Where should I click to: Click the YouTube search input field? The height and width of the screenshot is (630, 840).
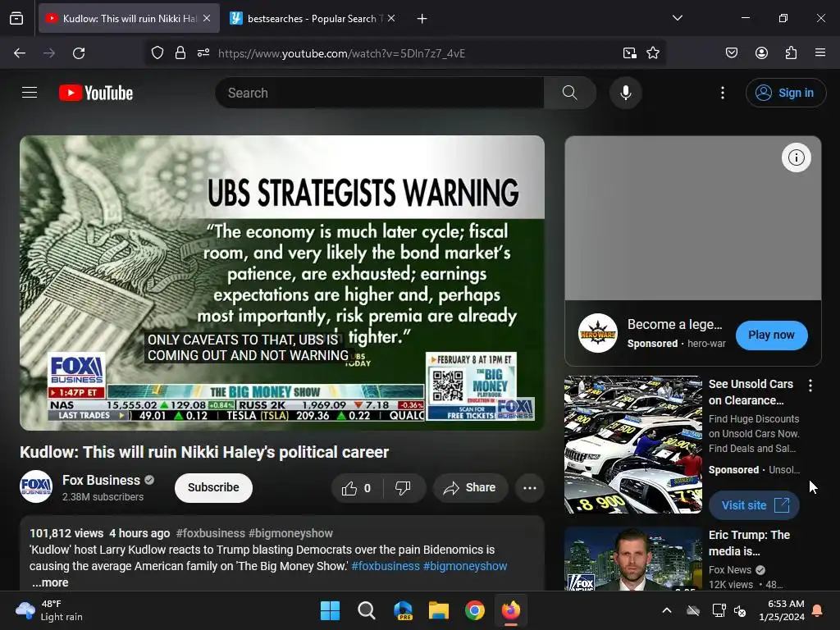(380, 93)
